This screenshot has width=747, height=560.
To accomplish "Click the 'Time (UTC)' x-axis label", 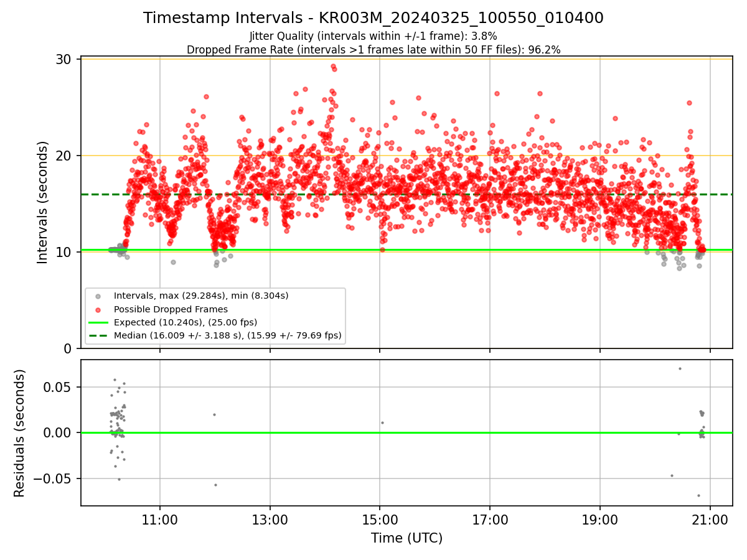I will (406, 538).
